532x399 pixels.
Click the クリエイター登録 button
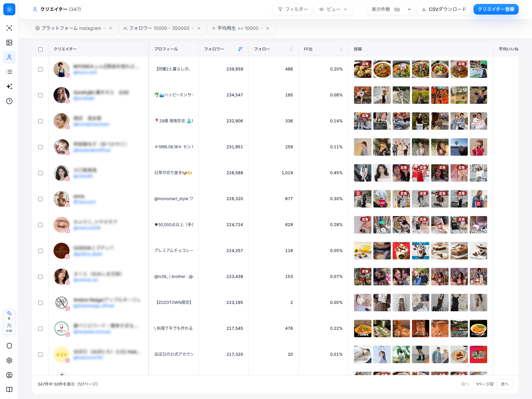click(496, 9)
